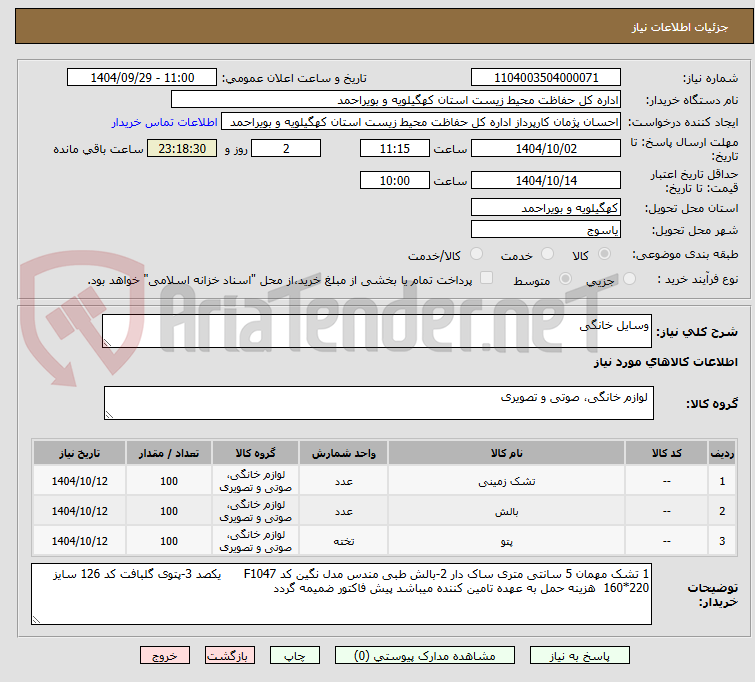Click quantity 100 in the بالش row
This screenshot has height=682, width=755.
[169, 511]
